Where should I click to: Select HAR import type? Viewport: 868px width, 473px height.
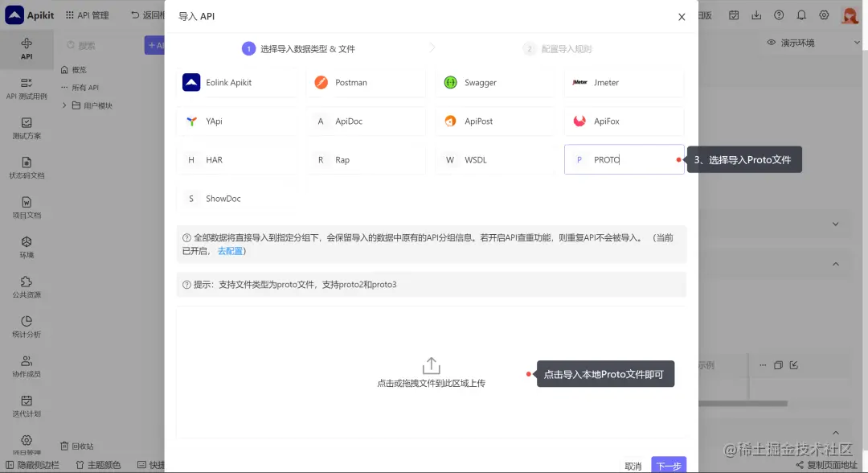click(237, 160)
